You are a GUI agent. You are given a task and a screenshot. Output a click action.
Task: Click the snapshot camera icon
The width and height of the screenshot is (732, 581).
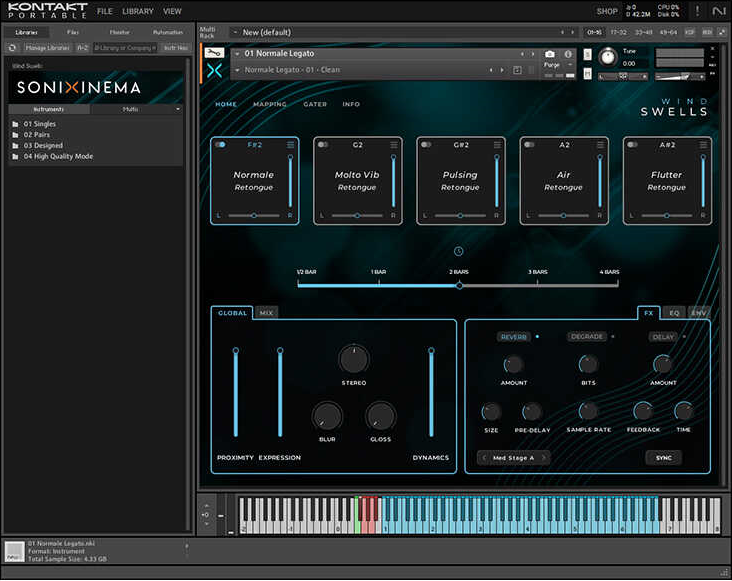(550, 54)
